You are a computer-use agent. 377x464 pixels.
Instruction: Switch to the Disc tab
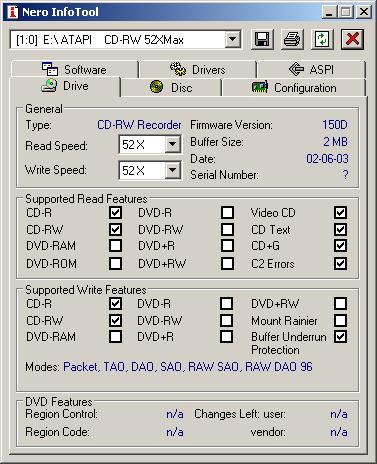(x=171, y=87)
